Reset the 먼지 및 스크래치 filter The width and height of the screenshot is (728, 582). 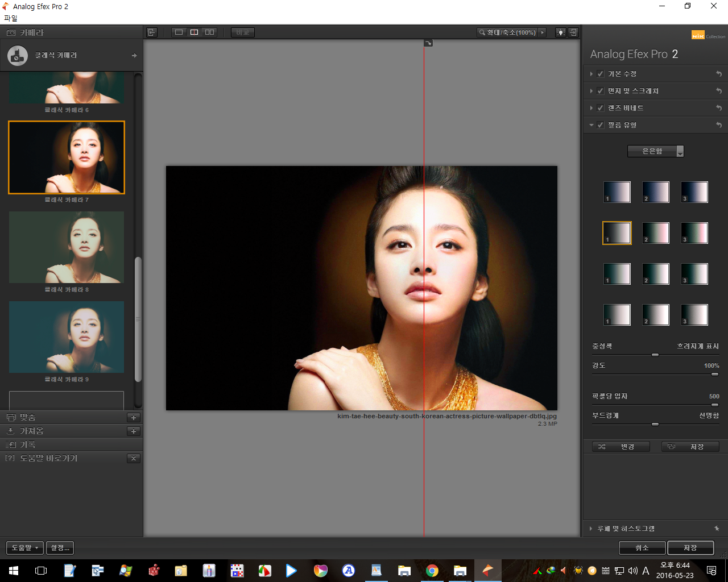[719, 91]
